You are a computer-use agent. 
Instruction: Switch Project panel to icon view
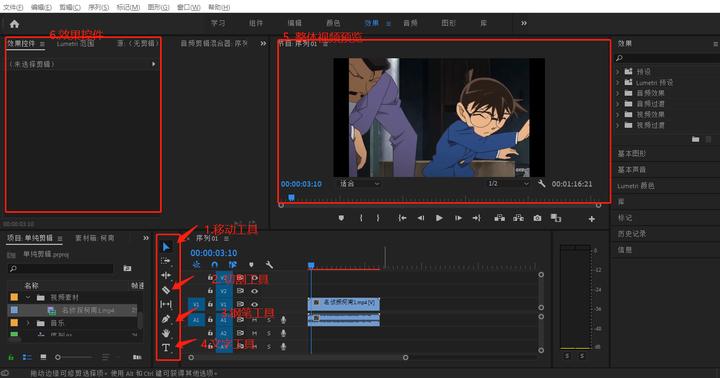coord(43,357)
